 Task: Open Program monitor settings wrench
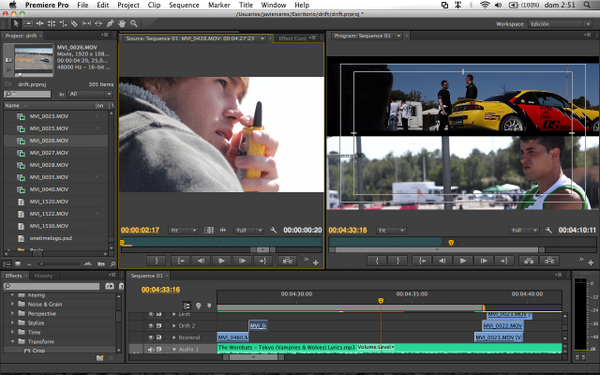pyautogui.click(x=548, y=230)
